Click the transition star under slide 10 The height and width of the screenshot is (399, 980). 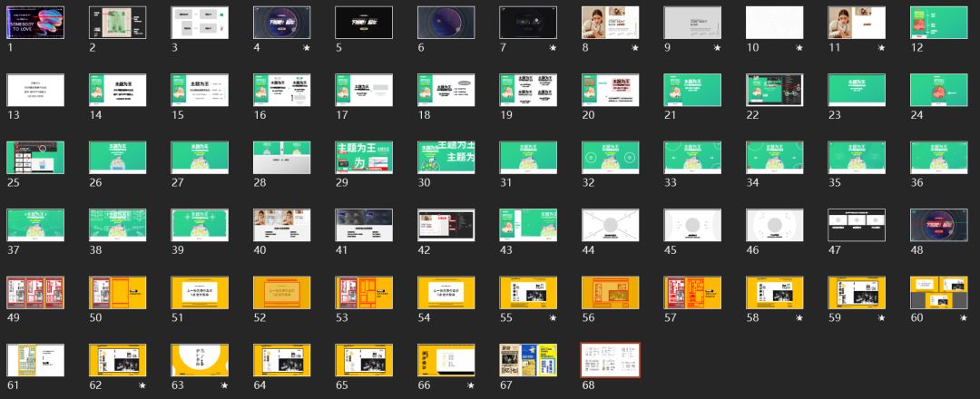click(799, 48)
